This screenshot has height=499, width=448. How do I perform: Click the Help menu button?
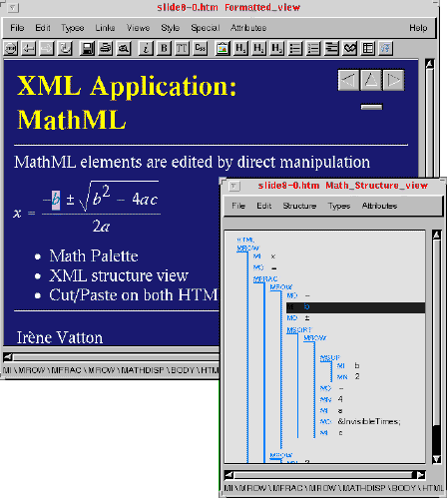418,28
